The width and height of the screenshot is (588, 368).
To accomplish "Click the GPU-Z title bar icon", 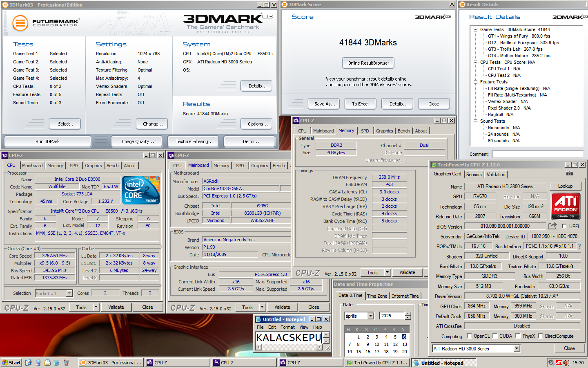I will [x=433, y=165].
